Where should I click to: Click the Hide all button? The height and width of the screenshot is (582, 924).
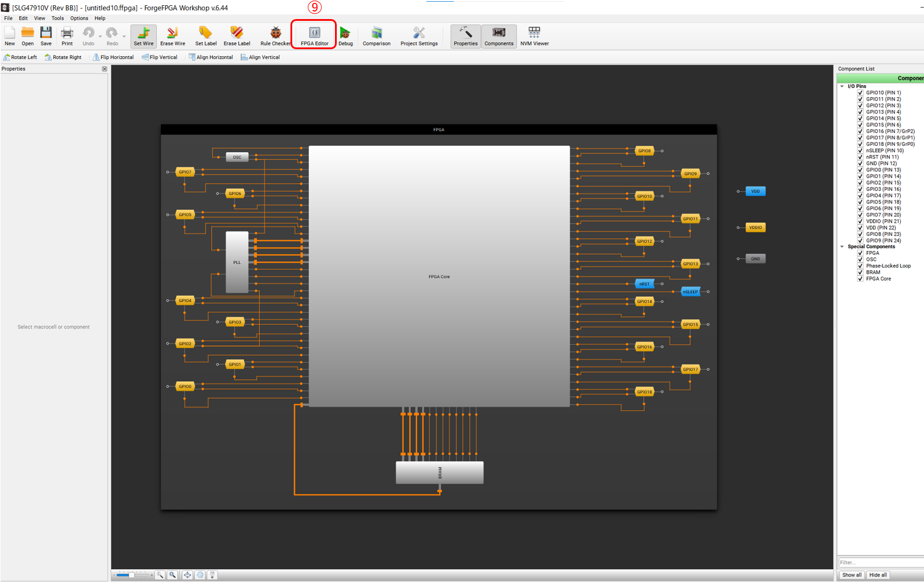(878, 575)
